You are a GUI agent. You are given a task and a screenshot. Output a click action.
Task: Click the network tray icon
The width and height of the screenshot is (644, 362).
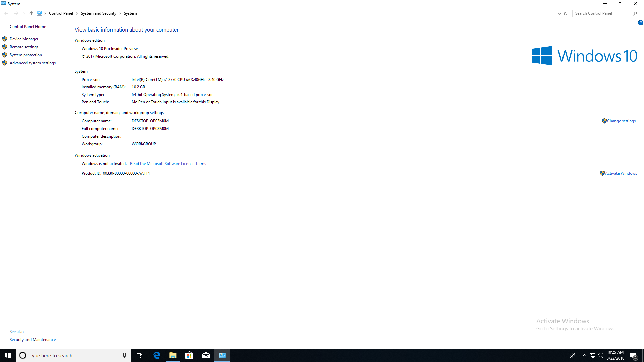(593, 355)
